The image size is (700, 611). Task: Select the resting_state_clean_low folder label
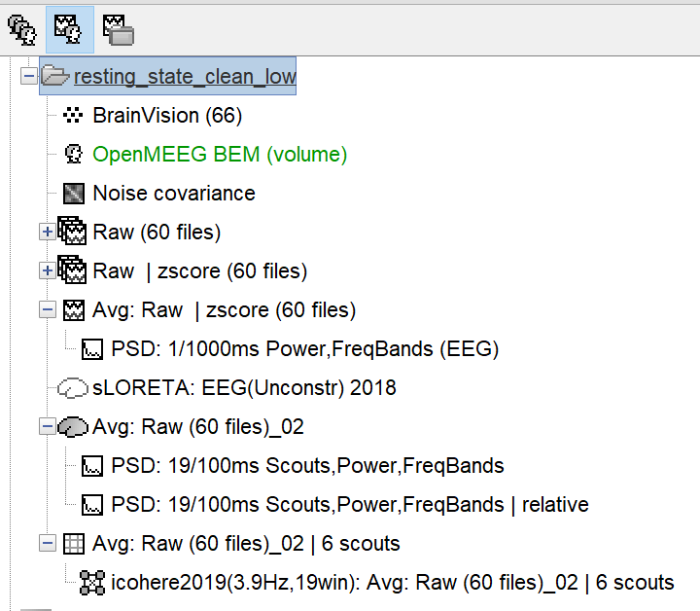185,77
